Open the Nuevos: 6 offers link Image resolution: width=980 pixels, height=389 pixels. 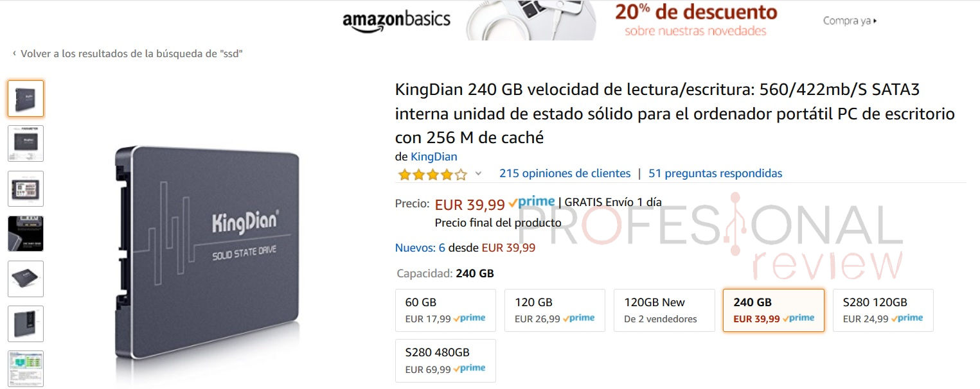[x=420, y=248]
